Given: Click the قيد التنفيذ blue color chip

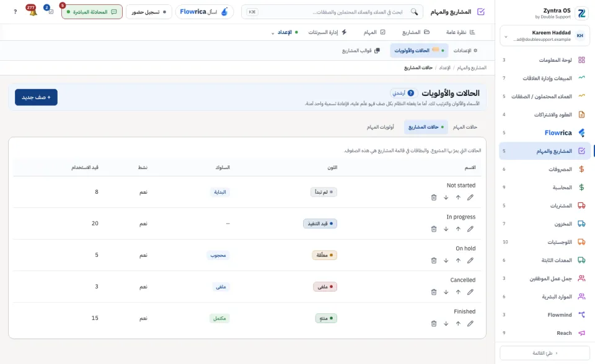Looking at the screenshot, I should click(x=320, y=223).
